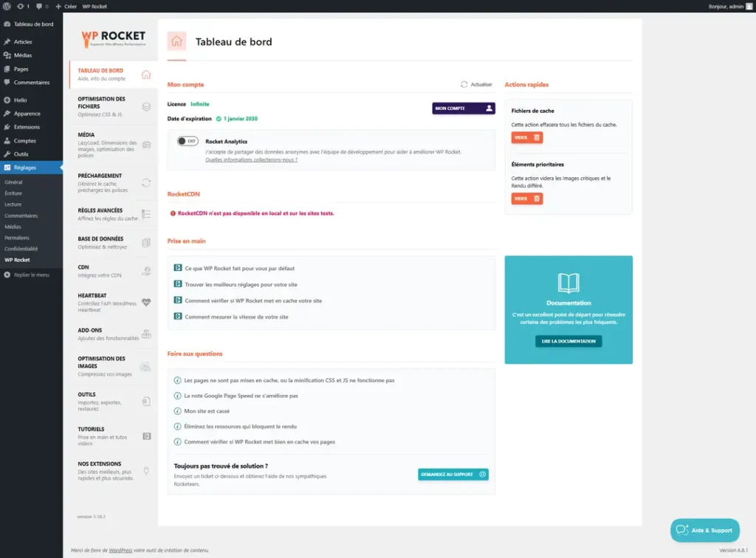Click Actualiser to refresh account info
The height and width of the screenshot is (558, 756).
click(476, 84)
